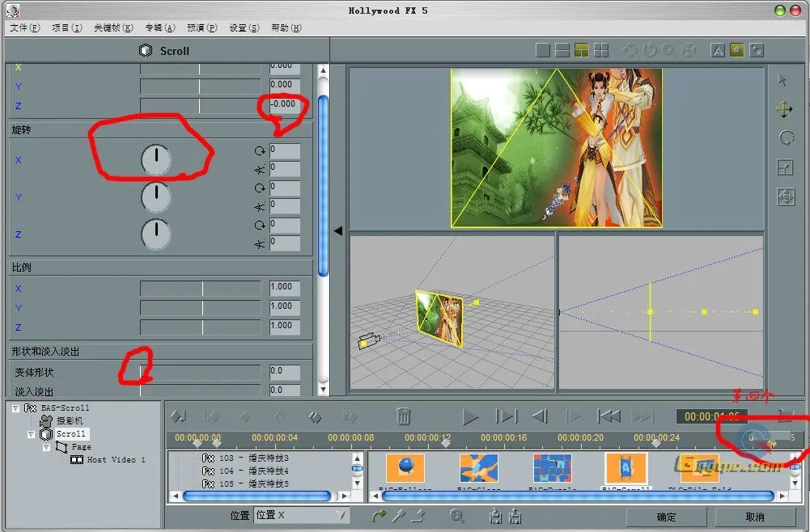
Task: Click the trash icon in the transport bar
Action: [x=404, y=416]
